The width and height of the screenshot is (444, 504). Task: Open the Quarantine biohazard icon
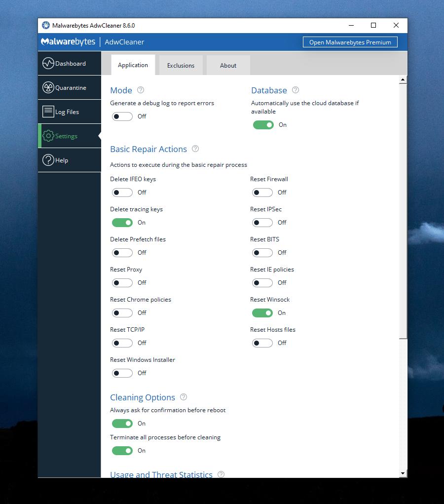click(48, 87)
